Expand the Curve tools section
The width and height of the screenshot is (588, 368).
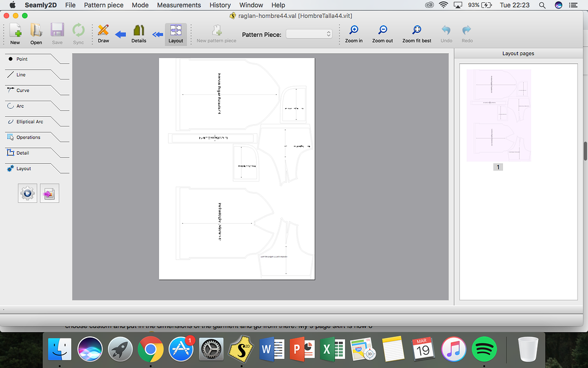point(23,90)
